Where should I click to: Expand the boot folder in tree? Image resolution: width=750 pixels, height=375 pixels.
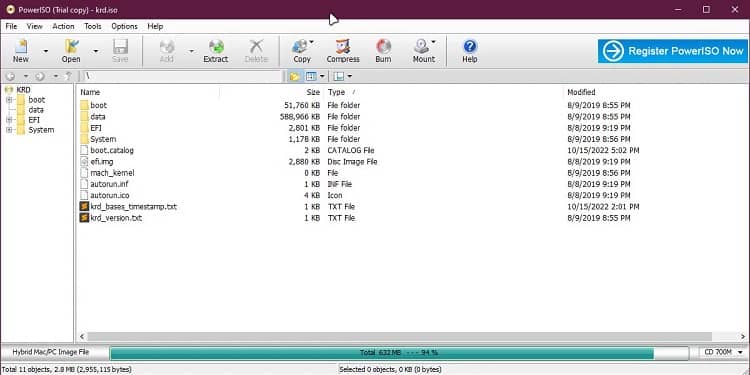coord(9,100)
